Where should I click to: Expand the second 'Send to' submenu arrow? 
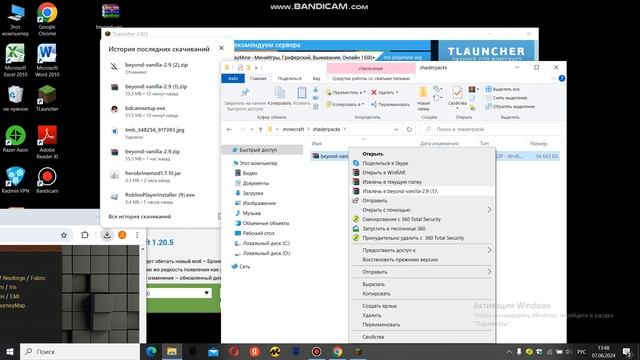(x=489, y=271)
